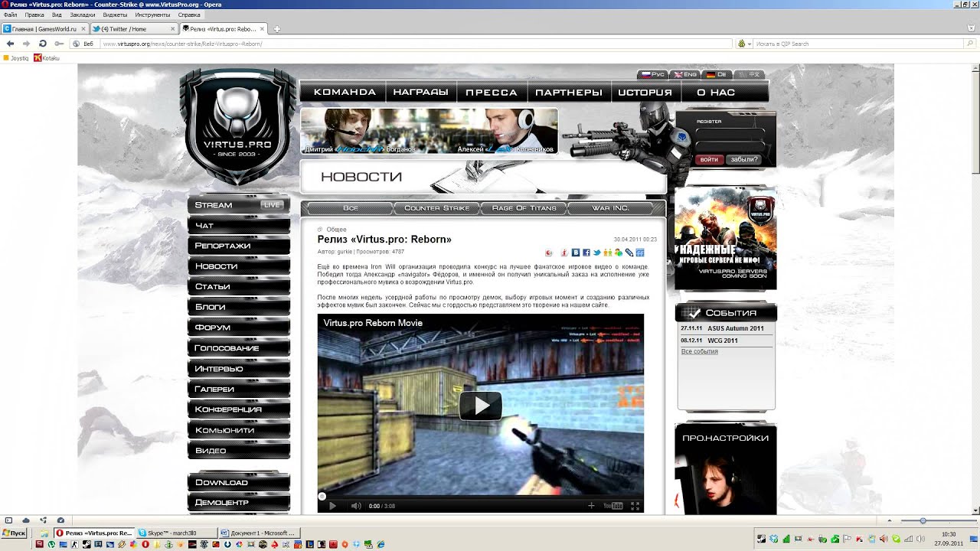Switch to the Twitter / Home tab
Screen dimensions: 980x551
pyautogui.click(x=134, y=29)
